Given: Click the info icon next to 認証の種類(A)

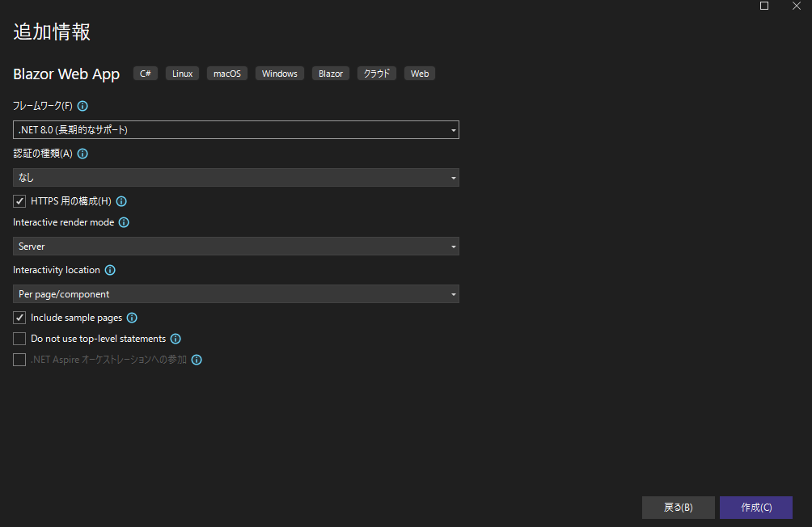Looking at the screenshot, I should point(82,154).
